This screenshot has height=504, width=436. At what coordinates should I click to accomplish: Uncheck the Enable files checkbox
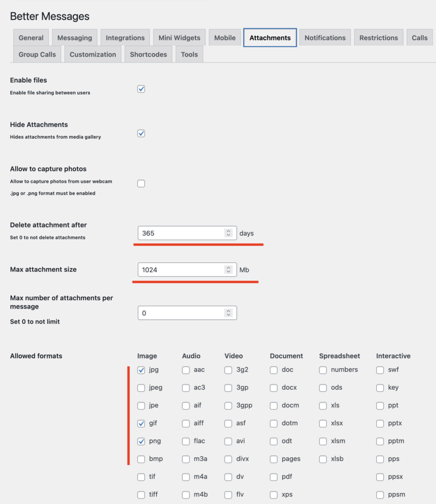(x=141, y=89)
